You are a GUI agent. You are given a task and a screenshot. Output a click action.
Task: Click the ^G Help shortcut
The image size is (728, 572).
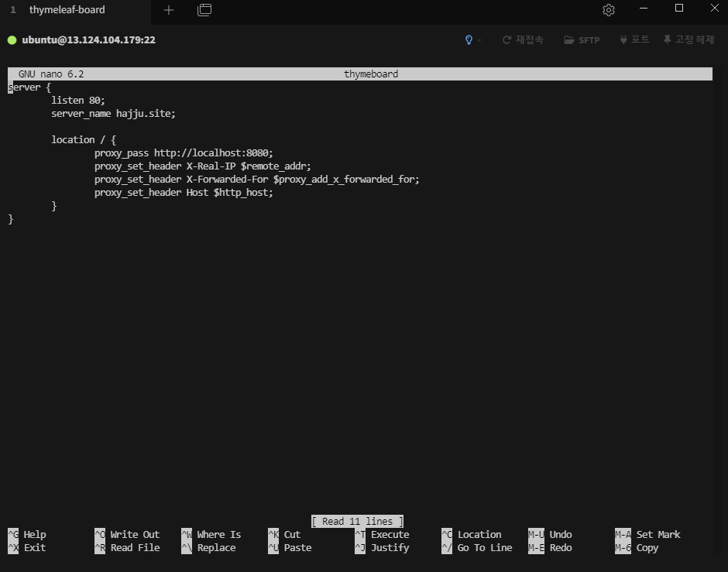click(x=27, y=534)
